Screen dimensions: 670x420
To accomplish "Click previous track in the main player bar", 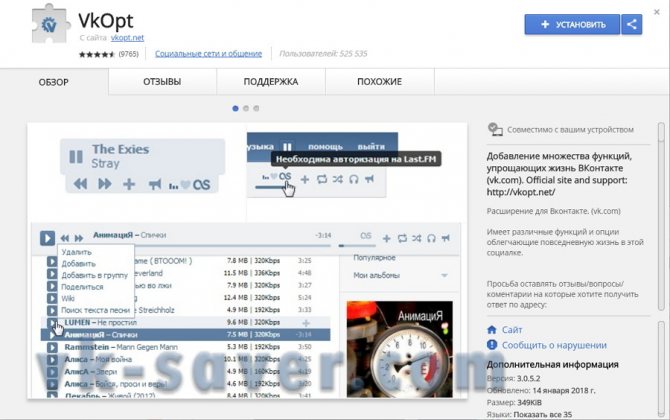I will [65, 238].
